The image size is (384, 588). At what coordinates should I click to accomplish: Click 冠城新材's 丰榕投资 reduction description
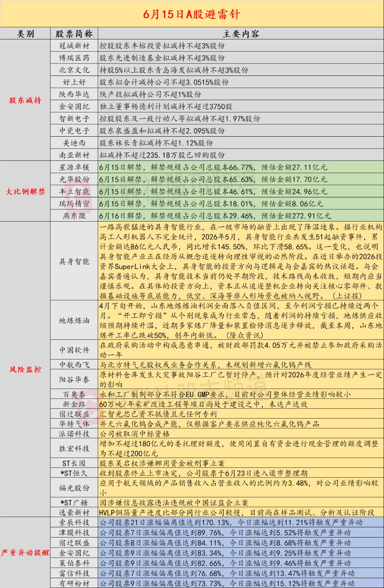click(x=162, y=46)
